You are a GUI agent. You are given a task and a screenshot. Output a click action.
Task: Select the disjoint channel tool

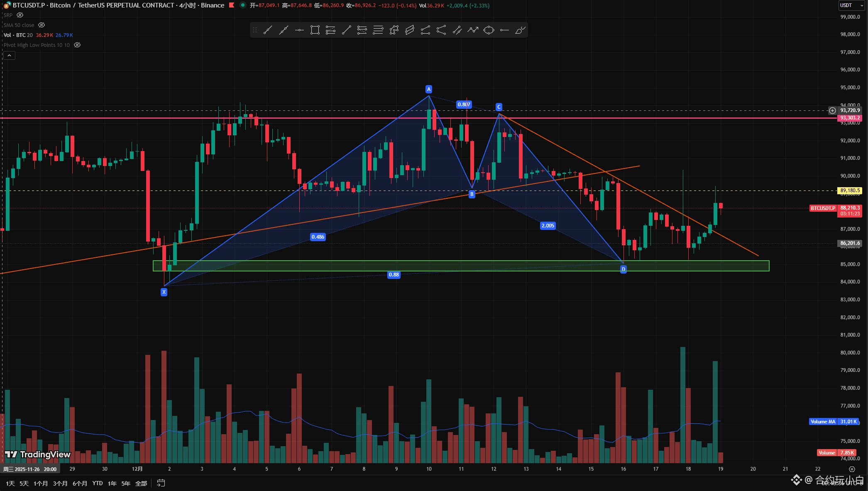pos(457,30)
